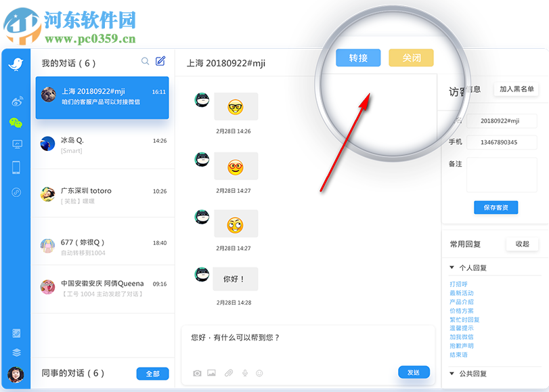Select the 上海 20180922#mji conversation
The width and height of the screenshot is (549, 392).
coord(102,97)
